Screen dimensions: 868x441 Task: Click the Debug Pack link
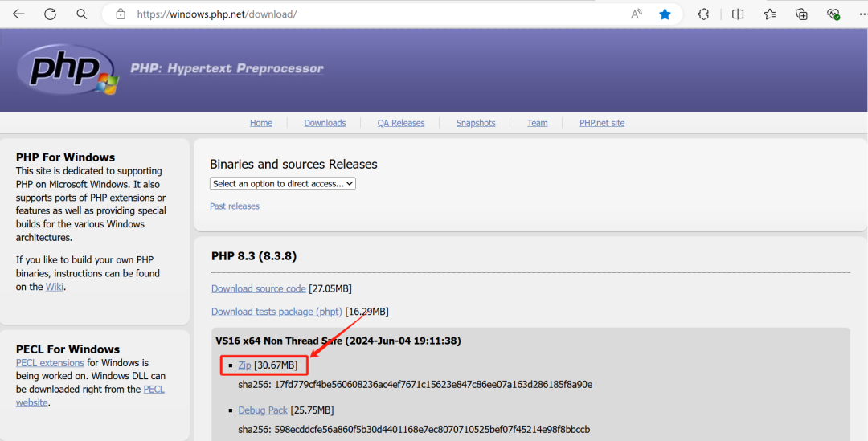pos(263,410)
